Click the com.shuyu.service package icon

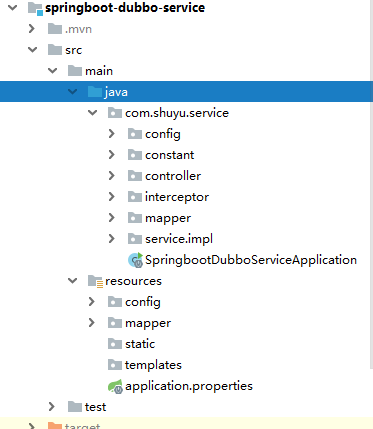click(x=115, y=113)
